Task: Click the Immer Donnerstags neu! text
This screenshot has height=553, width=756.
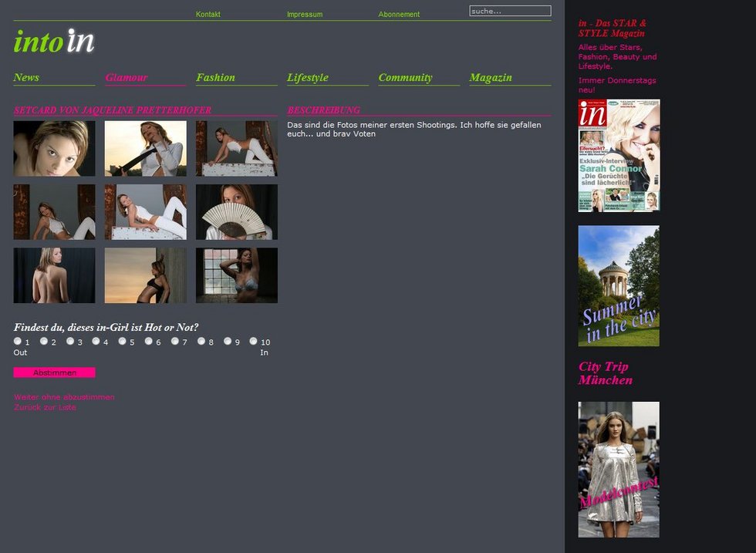Action: click(617, 85)
